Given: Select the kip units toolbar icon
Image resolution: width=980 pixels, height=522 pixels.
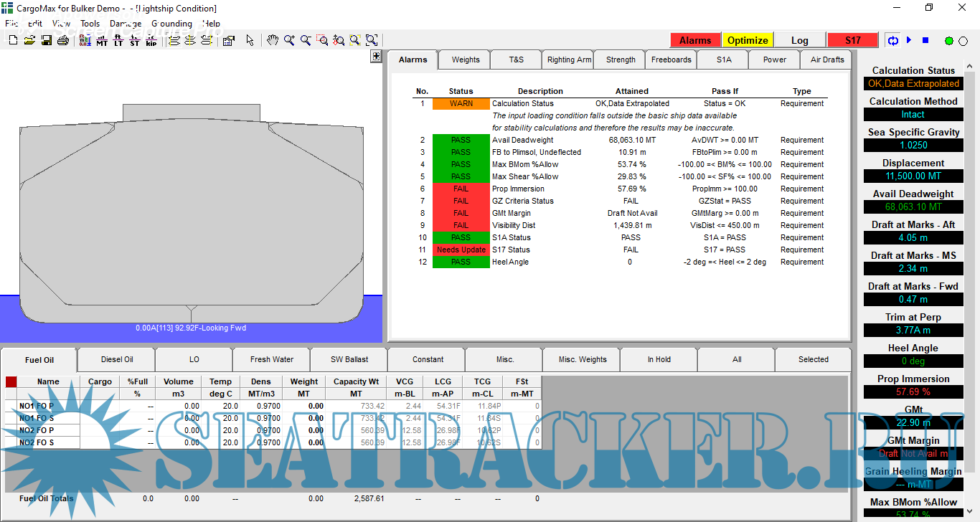Looking at the screenshot, I should [151, 40].
